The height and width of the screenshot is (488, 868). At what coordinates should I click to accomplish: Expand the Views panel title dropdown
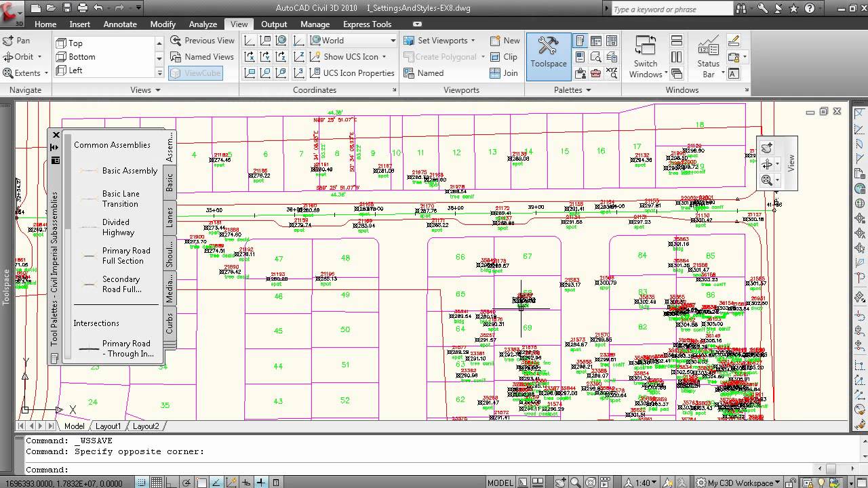145,89
